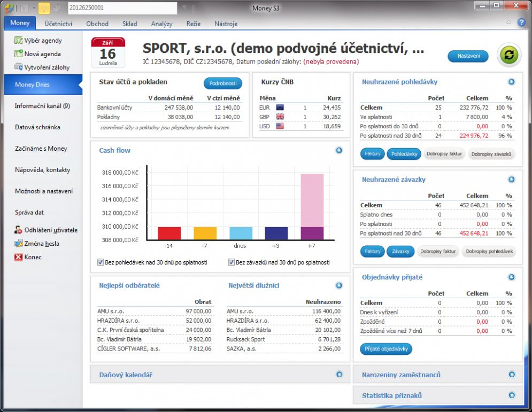Click the red Konec exit icon

(x=18, y=257)
